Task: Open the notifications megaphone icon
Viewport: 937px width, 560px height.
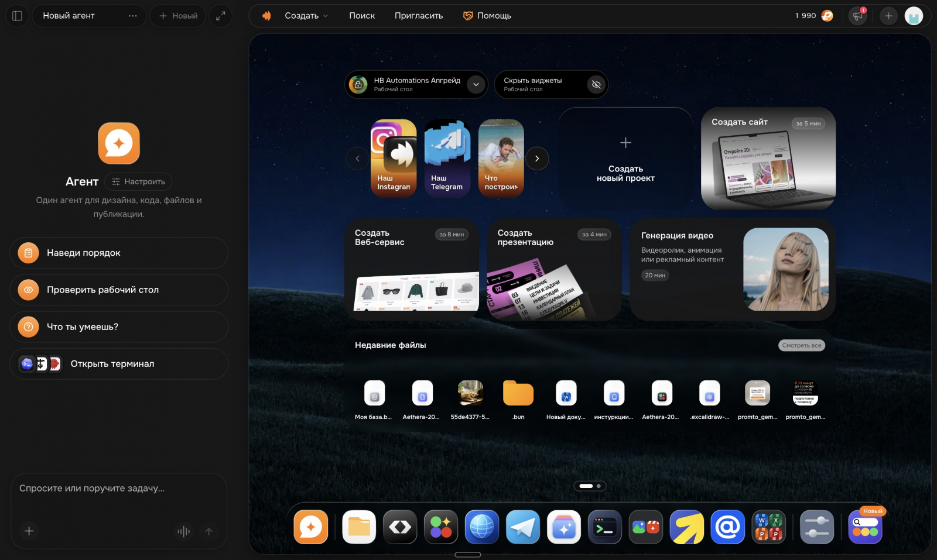Action: pos(858,16)
